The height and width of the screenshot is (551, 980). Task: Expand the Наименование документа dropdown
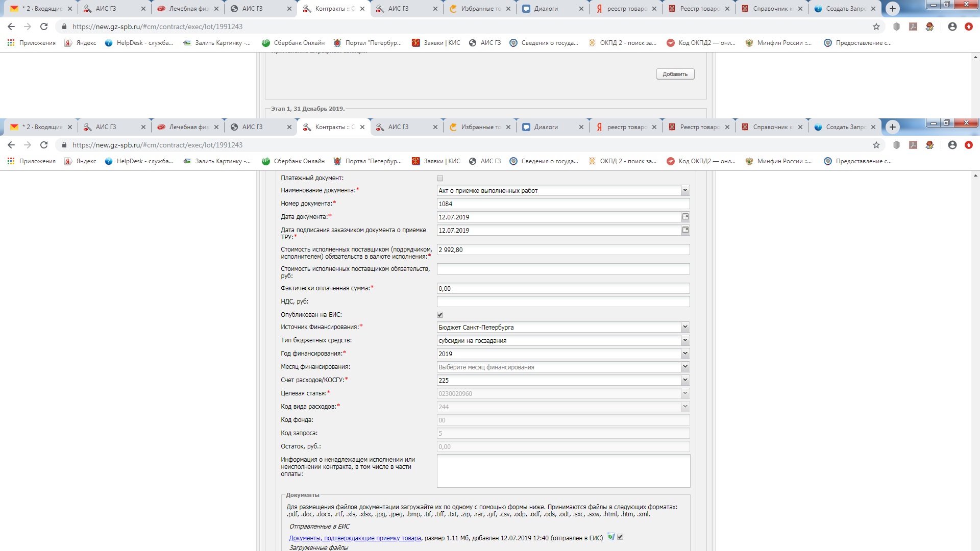pos(685,190)
